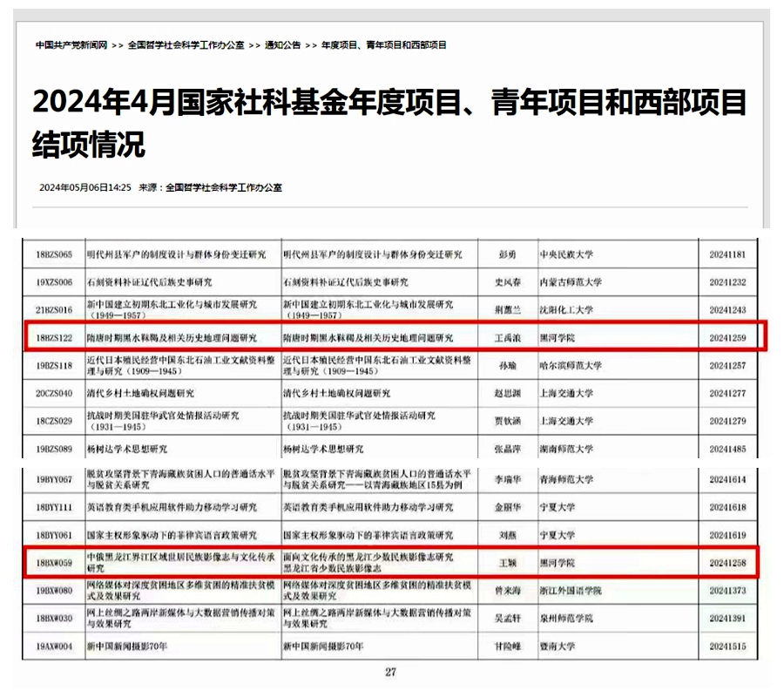Click certificate number 20241258
This screenshot has height=697, width=784.
click(727, 563)
